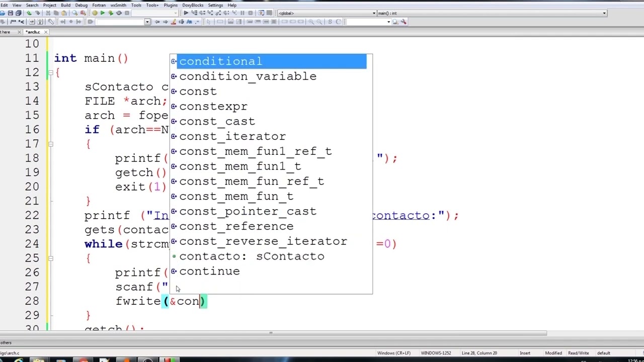This screenshot has height=362, width=644.
Task: Open the Build menu
Action: point(65,5)
